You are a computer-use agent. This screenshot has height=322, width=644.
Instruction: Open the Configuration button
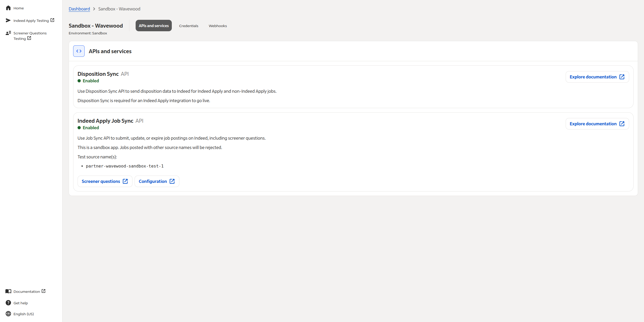point(157,181)
